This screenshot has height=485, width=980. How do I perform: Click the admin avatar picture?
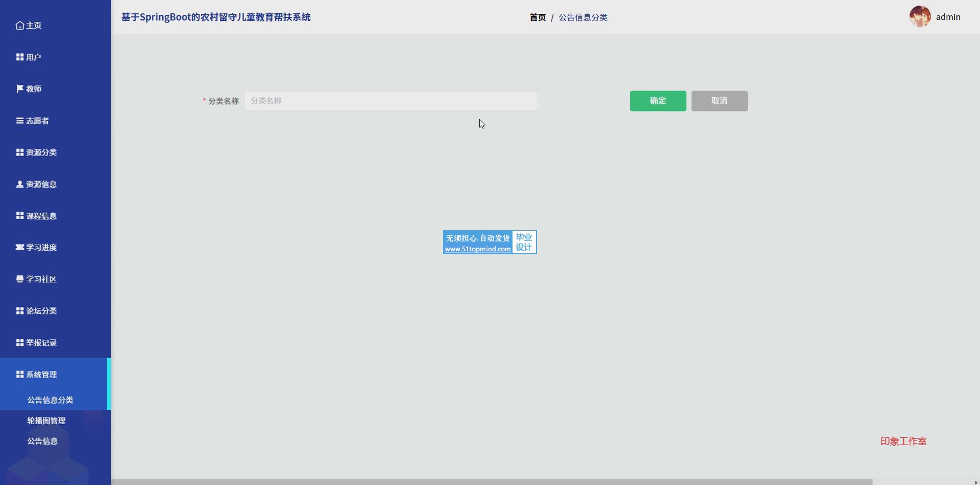[x=920, y=17]
